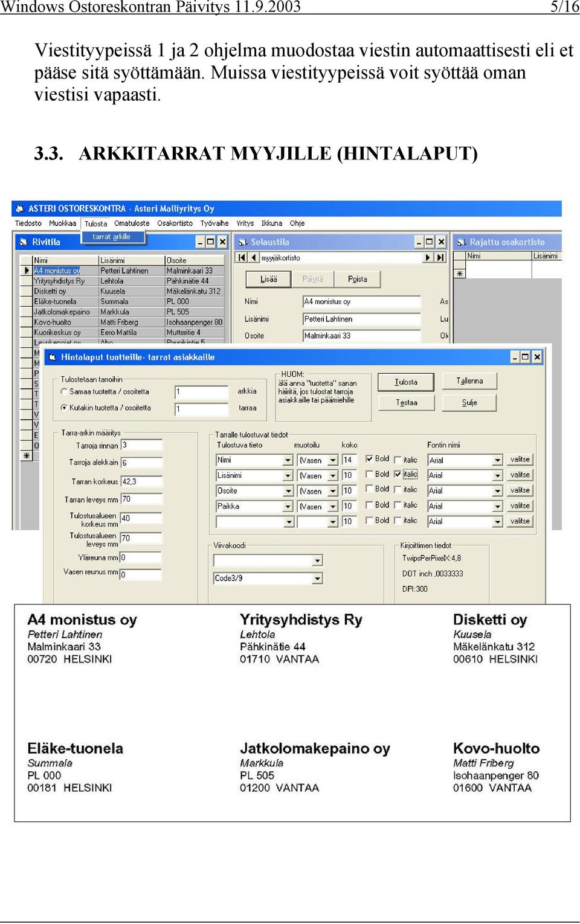
Task: Click the 'Tarran korkeus' input field
Action: 141,481
